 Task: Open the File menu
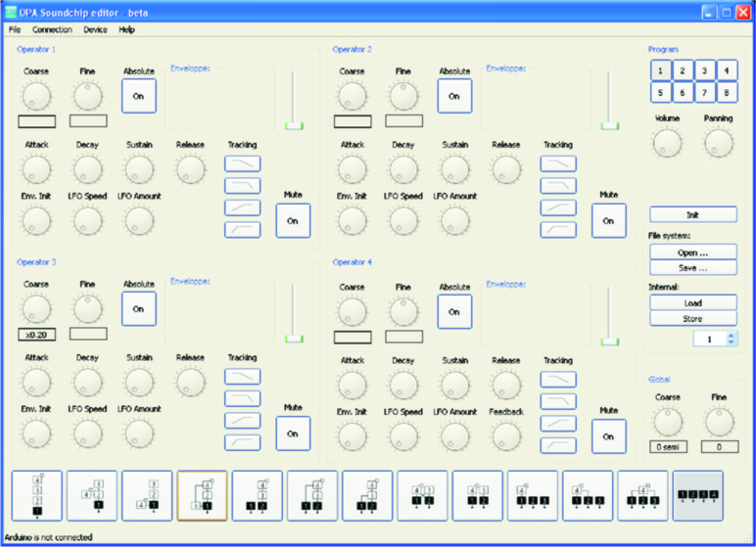click(x=15, y=29)
